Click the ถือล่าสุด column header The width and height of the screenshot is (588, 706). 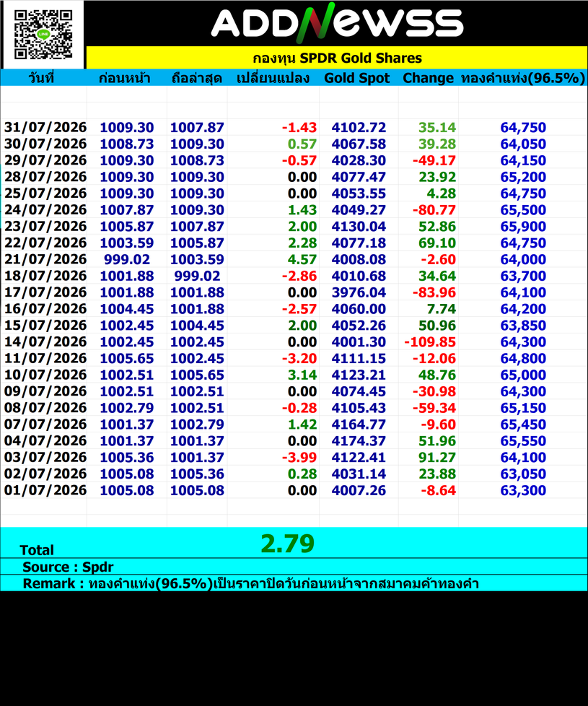[197, 78]
